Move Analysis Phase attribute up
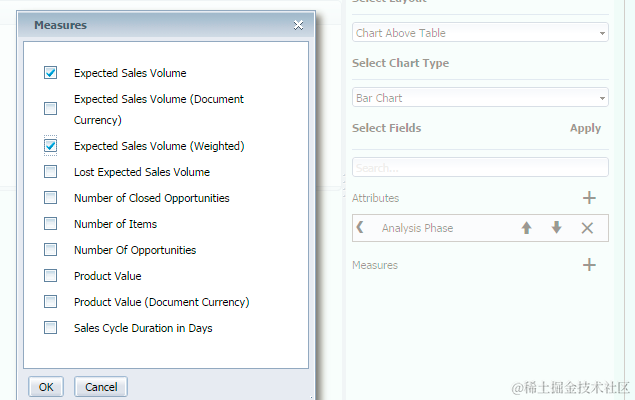The image size is (635, 400). [526, 228]
